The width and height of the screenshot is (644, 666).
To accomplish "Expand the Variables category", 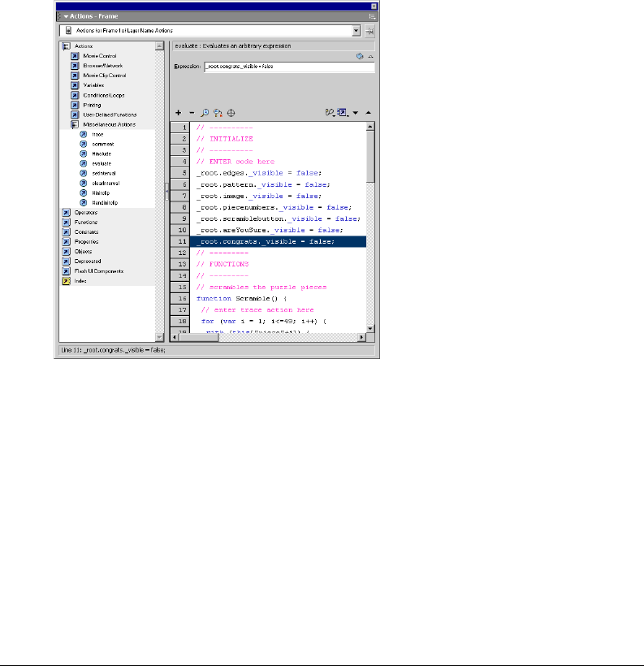I will [75, 85].
